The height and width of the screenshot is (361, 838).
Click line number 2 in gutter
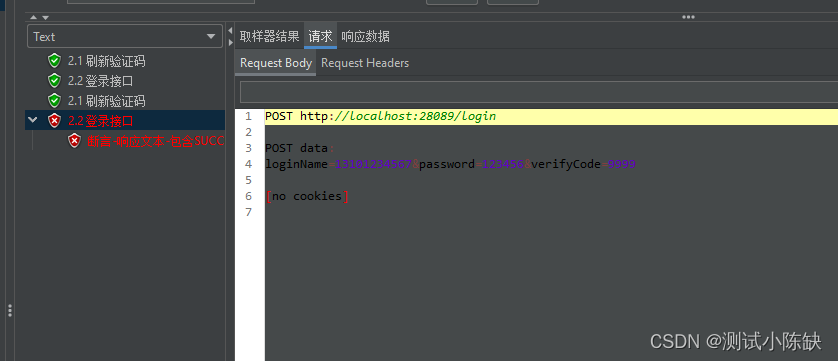248,132
